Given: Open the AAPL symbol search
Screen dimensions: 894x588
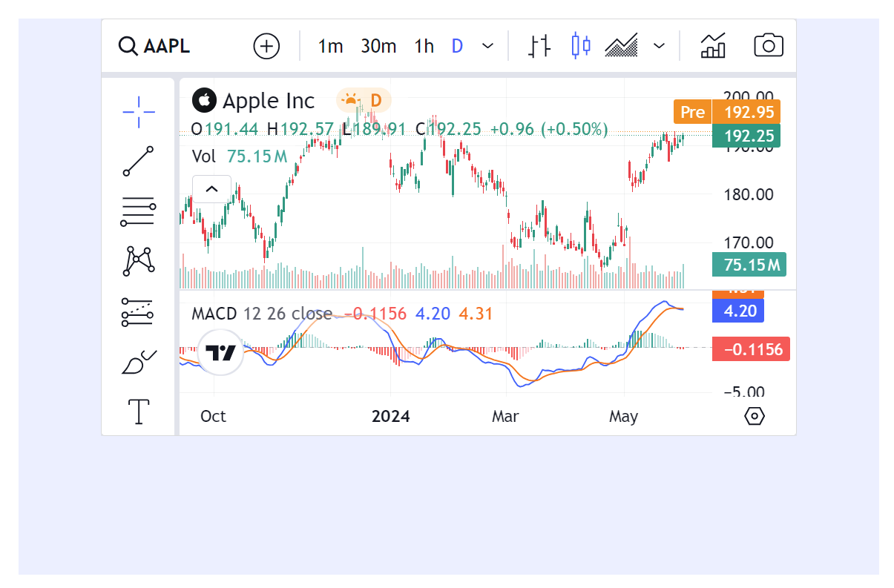Looking at the screenshot, I should [154, 46].
